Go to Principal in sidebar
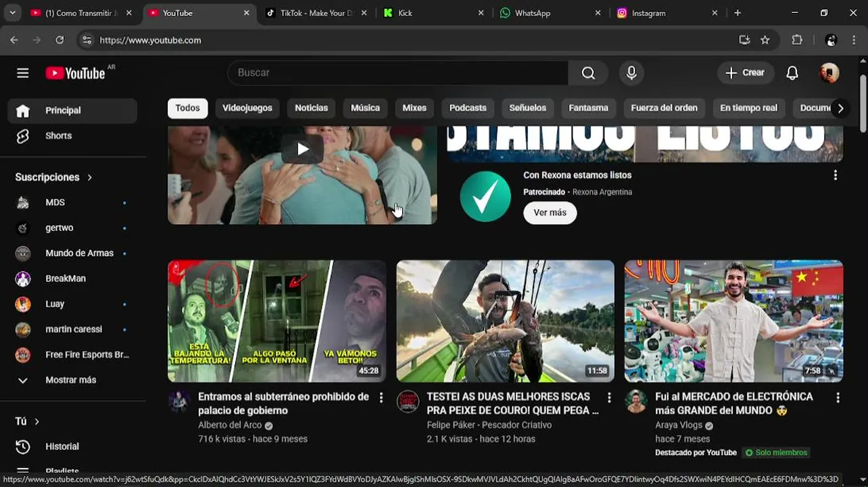The height and width of the screenshot is (487, 868). pos(73,111)
